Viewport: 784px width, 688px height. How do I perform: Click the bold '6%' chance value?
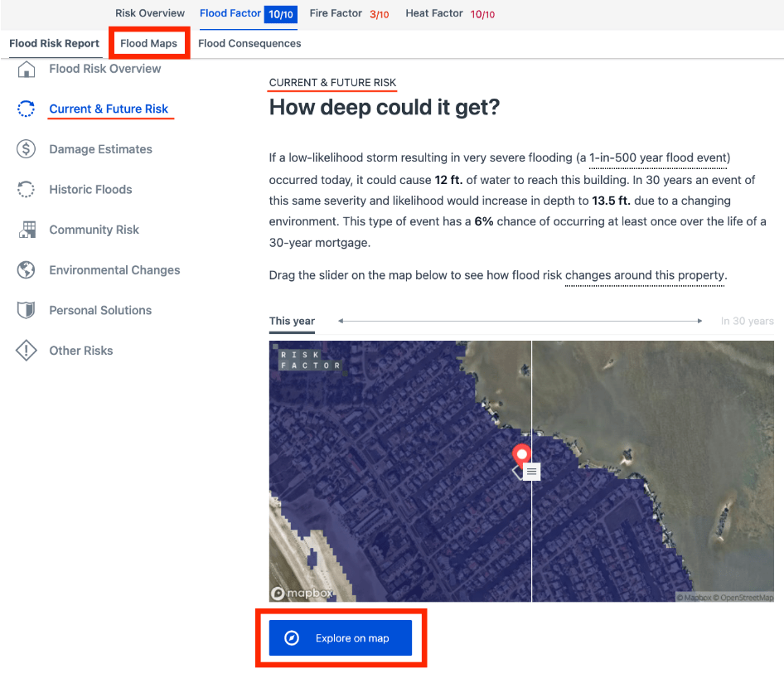[484, 221]
